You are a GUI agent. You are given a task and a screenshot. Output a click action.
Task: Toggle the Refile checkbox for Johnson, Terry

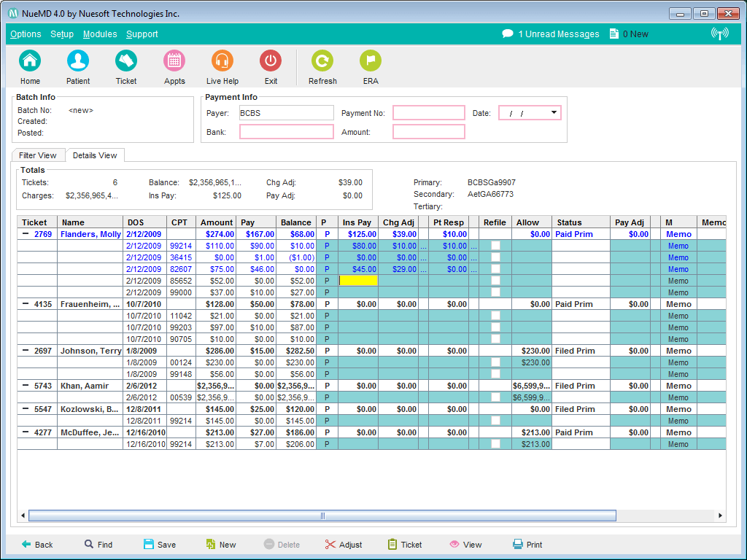495,362
